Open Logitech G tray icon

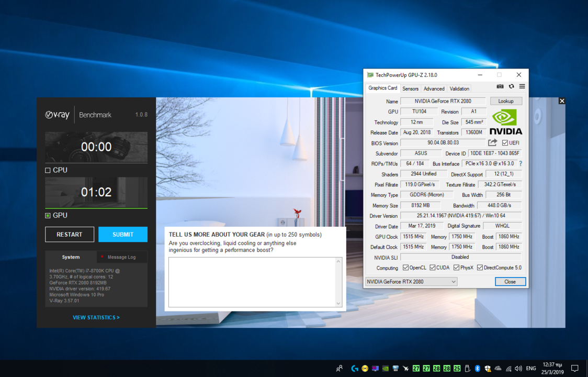coord(355,369)
